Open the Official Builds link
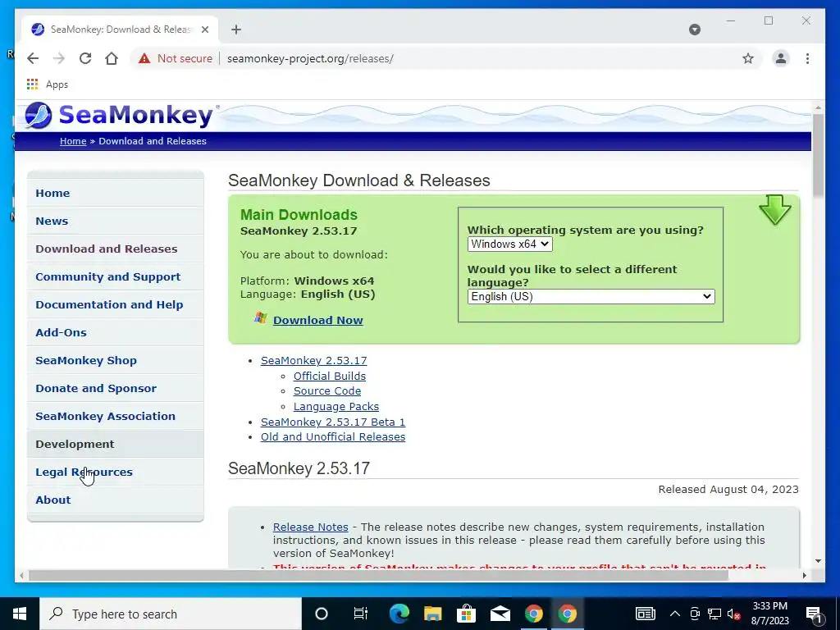 [x=330, y=376]
